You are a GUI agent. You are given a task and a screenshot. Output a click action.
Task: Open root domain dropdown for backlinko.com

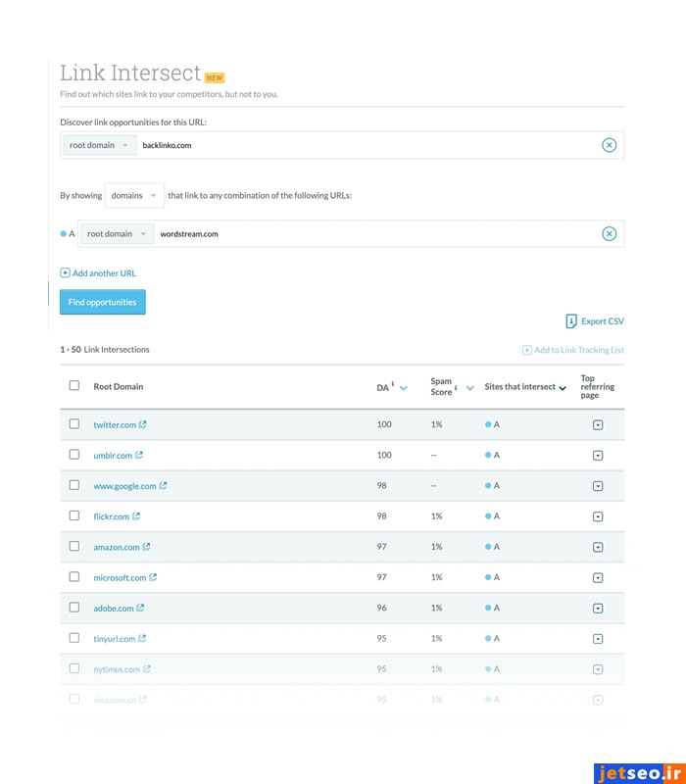[99, 145]
